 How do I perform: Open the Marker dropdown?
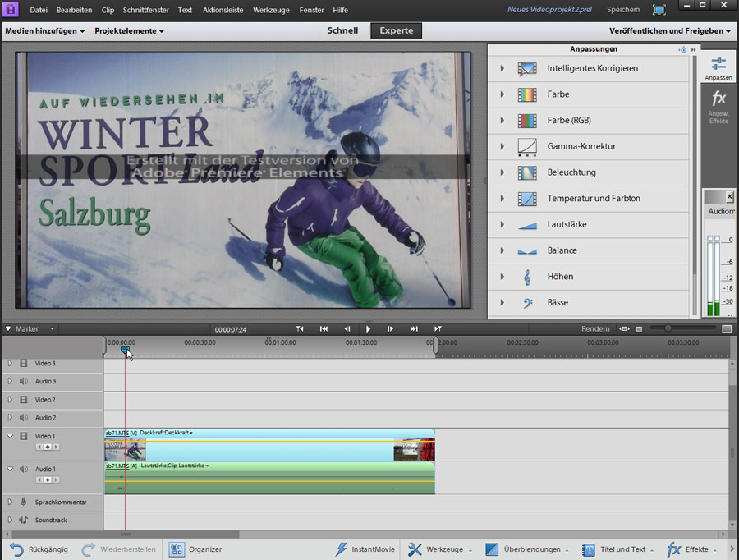pyautogui.click(x=53, y=328)
